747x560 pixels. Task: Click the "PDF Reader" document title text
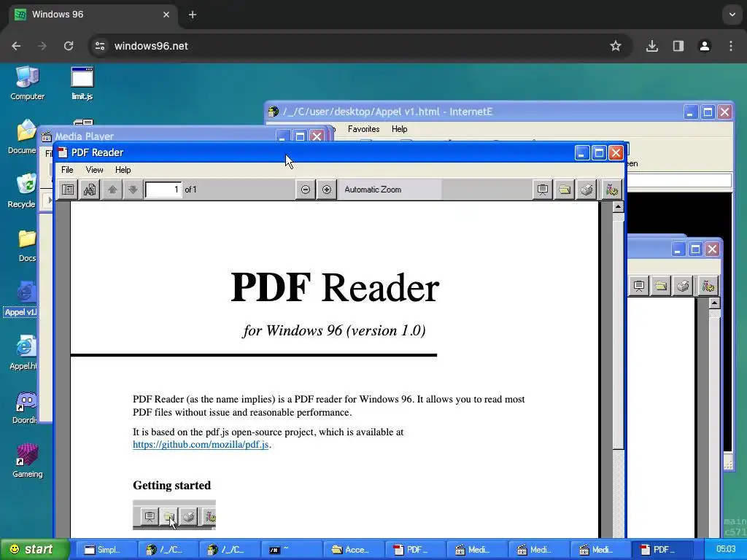point(335,287)
